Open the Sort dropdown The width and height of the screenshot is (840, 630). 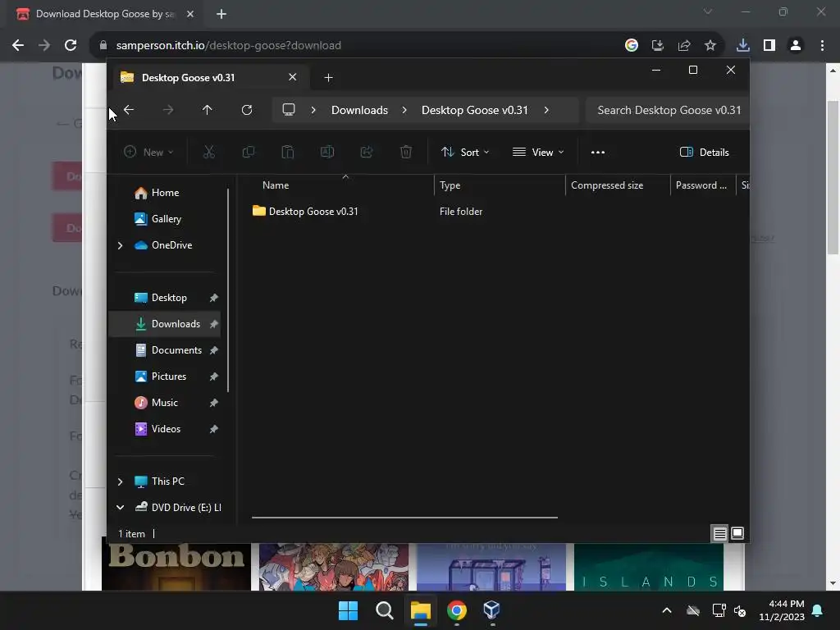(x=464, y=152)
